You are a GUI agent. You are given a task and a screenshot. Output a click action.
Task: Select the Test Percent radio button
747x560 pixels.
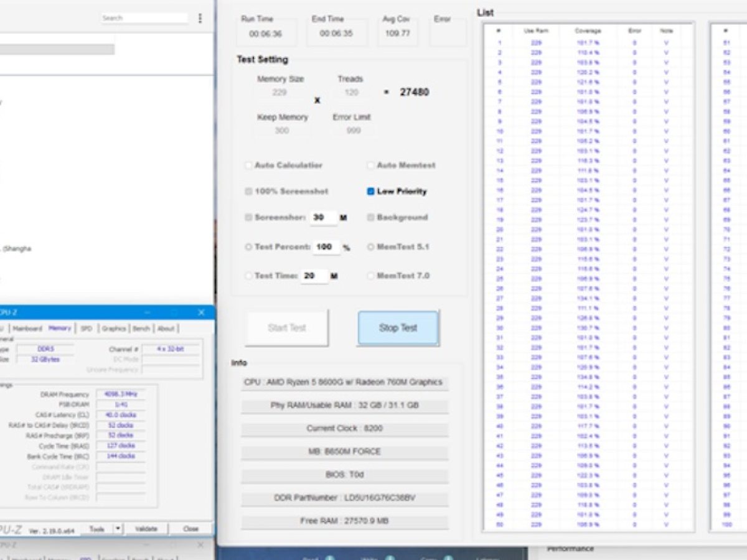coord(248,247)
